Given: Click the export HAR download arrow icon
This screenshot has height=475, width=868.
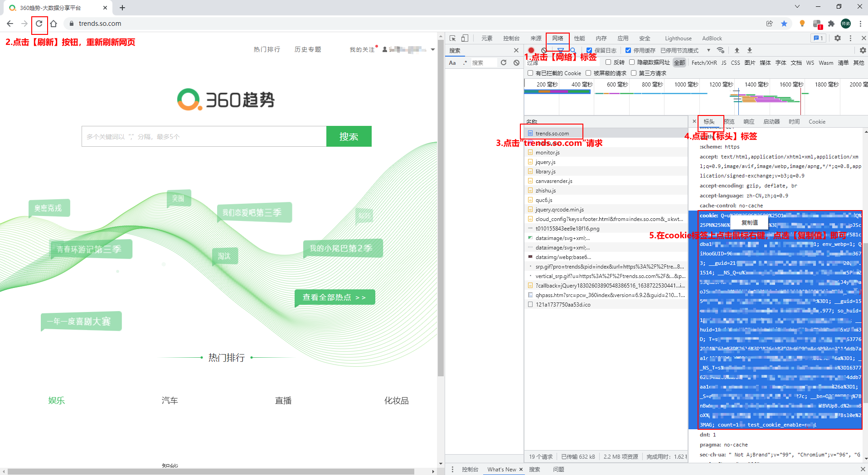Looking at the screenshot, I should 750,50.
